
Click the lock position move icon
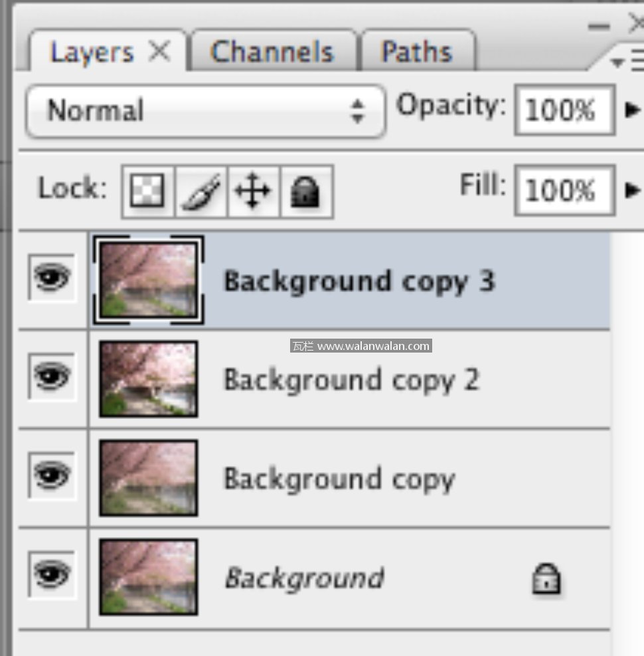coord(253,192)
